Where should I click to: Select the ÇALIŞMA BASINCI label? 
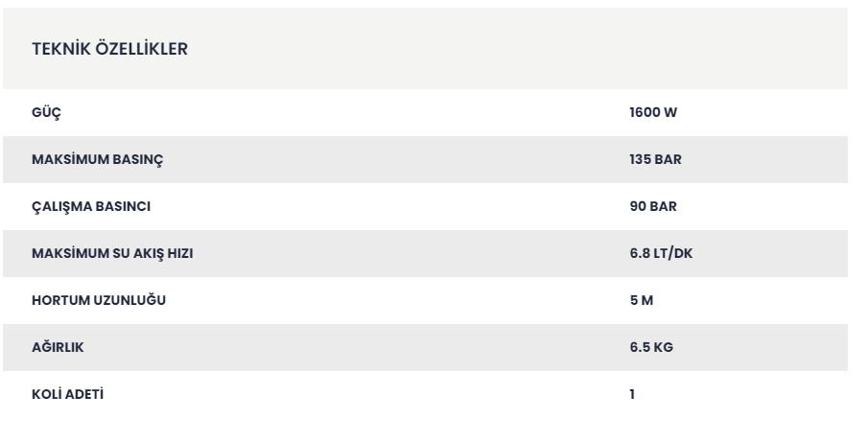point(91,207)
